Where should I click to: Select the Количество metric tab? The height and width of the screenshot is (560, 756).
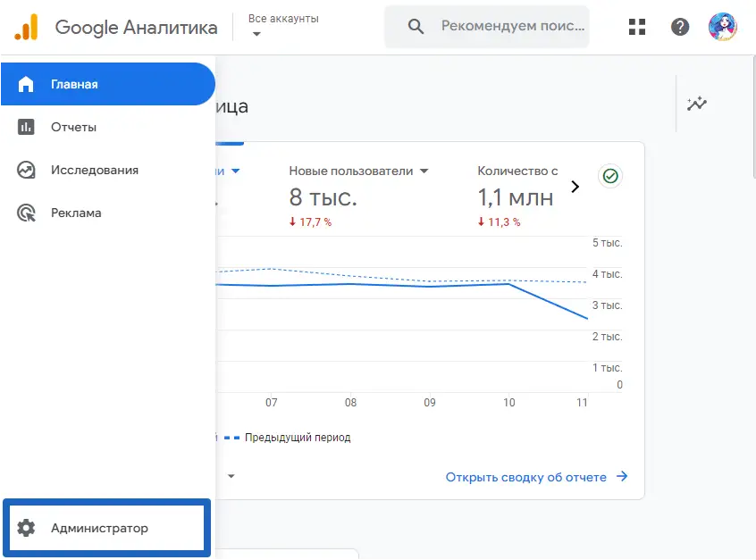coord(517,171)
